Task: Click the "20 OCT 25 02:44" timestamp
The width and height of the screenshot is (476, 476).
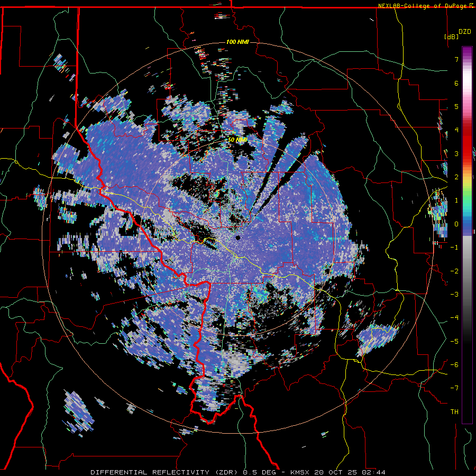Action: click(350, 472)
